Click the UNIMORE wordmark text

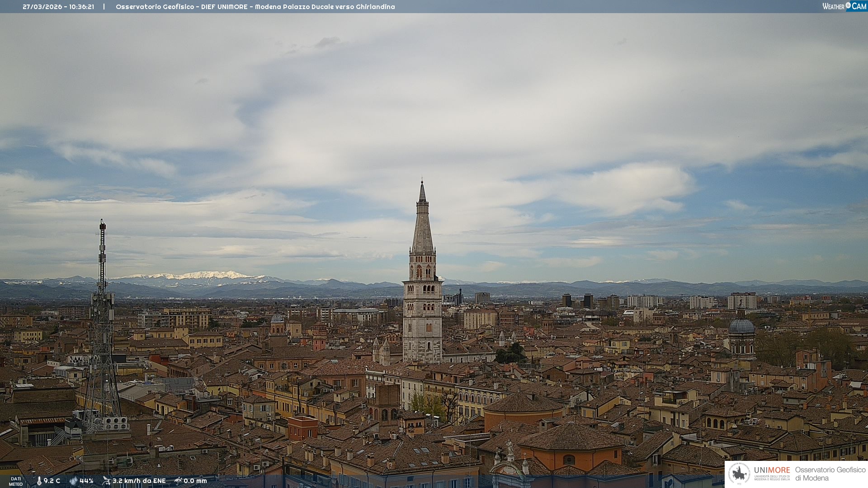(772, 470)
